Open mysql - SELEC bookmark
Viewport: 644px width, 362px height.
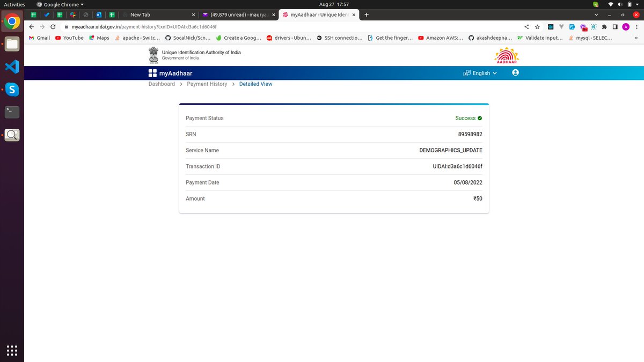[590, 38]
